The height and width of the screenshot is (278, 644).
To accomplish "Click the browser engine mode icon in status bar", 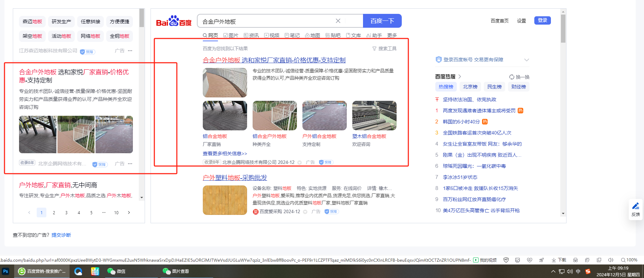I will coord(587,260).
